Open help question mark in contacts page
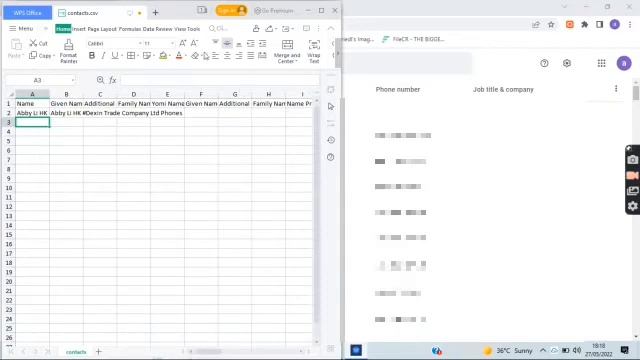This screenshot has height=360, width=640. pyautogui.click(x=544, y=63)
